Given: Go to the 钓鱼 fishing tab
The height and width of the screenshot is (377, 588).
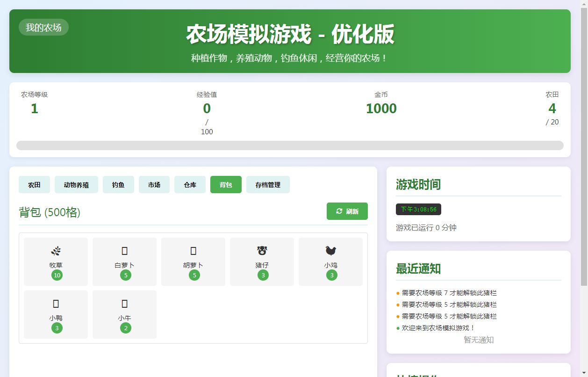Looking at the screenshot, I should [x=118, y=185].
